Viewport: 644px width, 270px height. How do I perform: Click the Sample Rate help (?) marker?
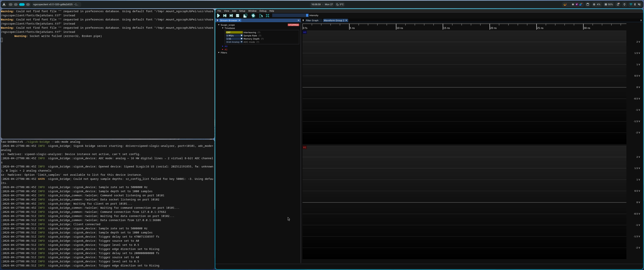260,36
